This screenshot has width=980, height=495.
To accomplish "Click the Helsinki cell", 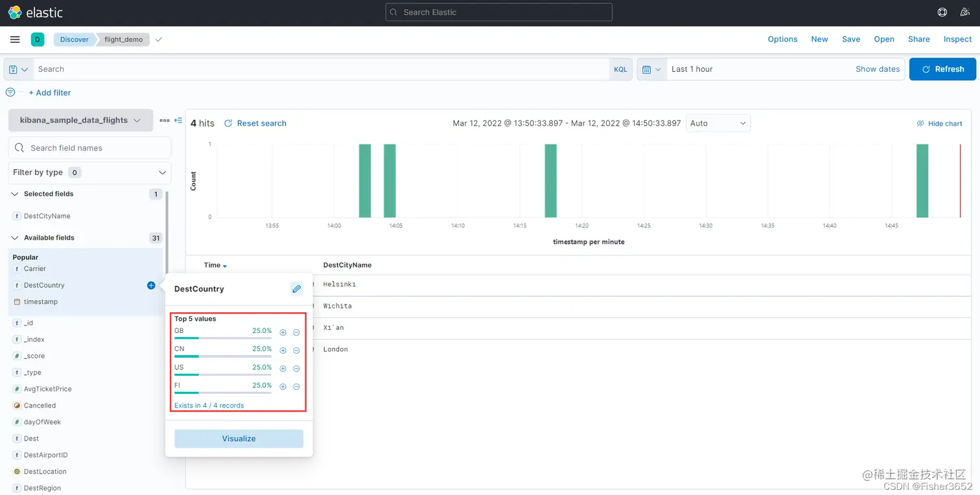I will (x=340, y=284).
